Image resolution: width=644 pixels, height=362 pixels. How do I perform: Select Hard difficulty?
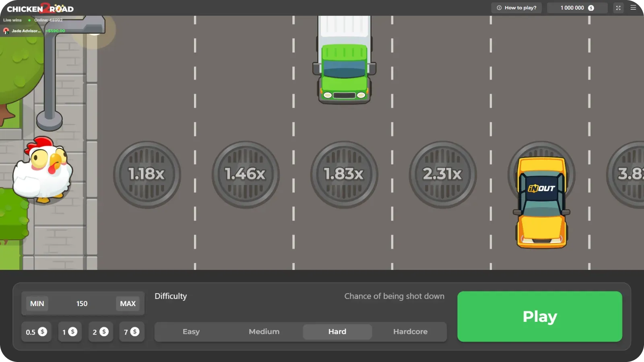pyautogui.click(x=337, y=332)
